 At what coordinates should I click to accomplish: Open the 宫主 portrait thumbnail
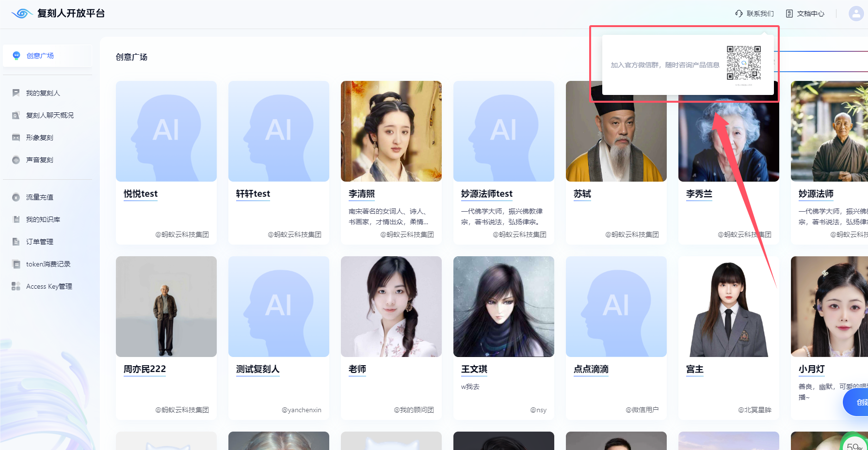click(x=729, y=307)
